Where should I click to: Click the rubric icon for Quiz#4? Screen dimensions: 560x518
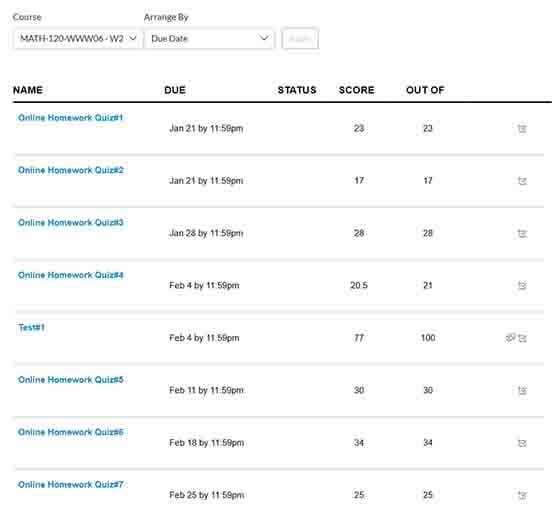click(522, 286)
